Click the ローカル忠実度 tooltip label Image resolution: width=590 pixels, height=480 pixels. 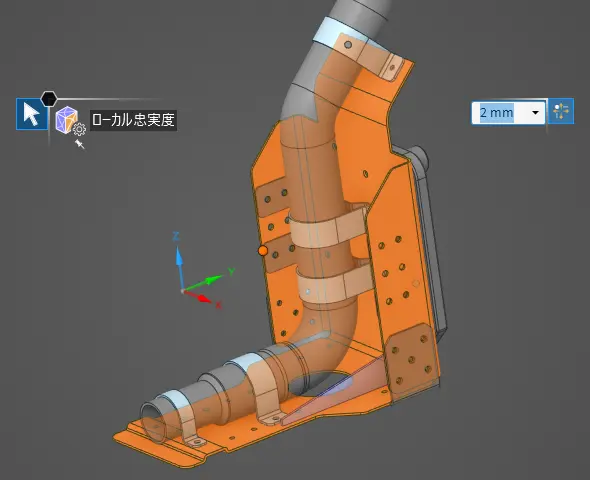click(x=134, y=120)
